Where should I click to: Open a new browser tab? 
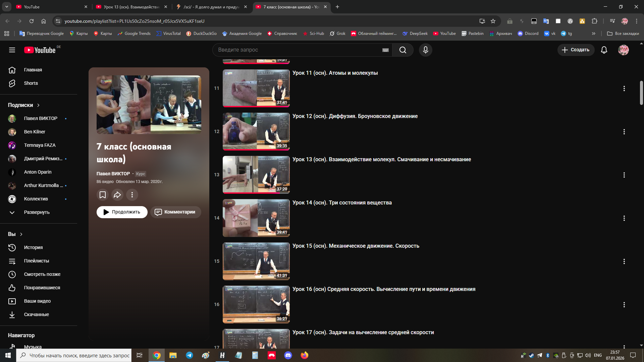(337, 7)
